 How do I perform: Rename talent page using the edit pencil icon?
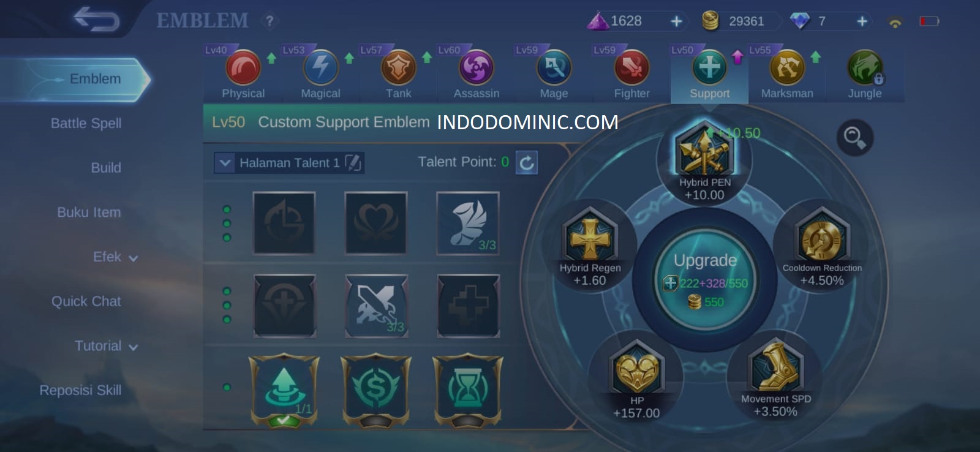tap(353, 162)
